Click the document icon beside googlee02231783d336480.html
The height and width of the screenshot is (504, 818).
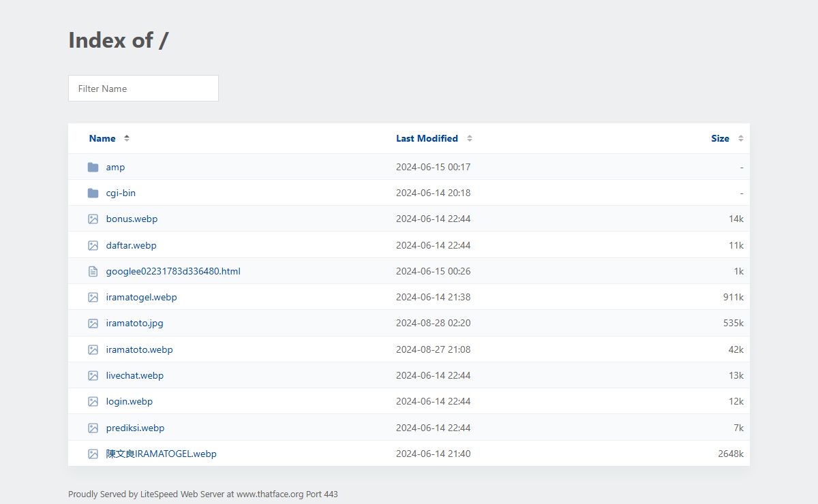(93, 271)
